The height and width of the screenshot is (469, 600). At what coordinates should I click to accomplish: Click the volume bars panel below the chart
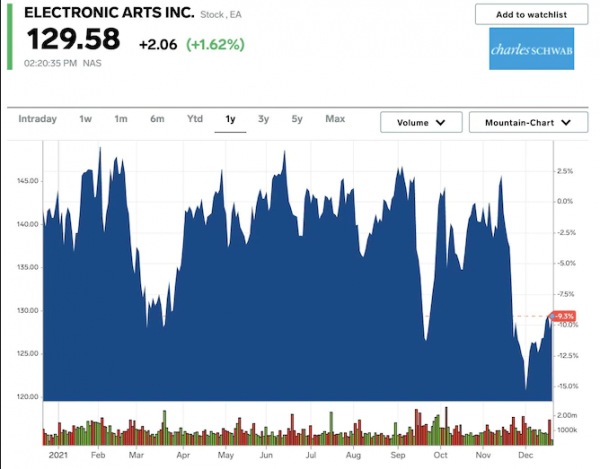coord(296,425)
